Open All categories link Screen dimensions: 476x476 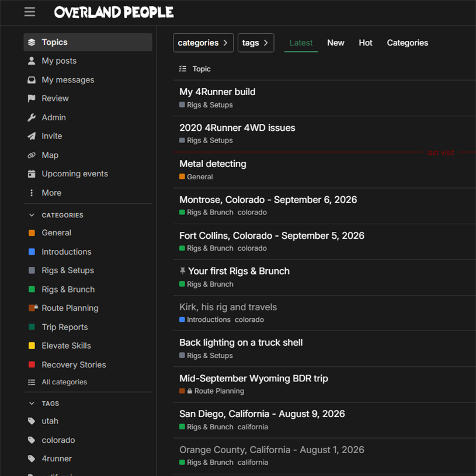tap(88, 382)
